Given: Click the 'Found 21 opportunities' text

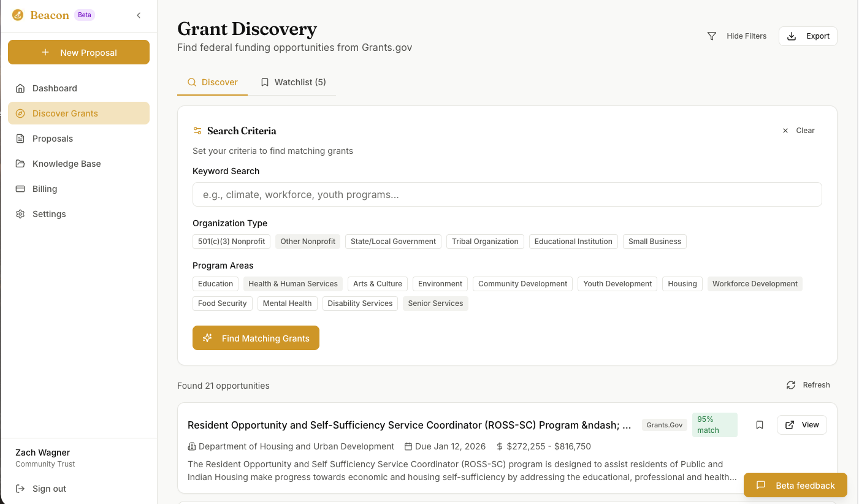Looking at the screenshot, I should [x=223, y=386].
